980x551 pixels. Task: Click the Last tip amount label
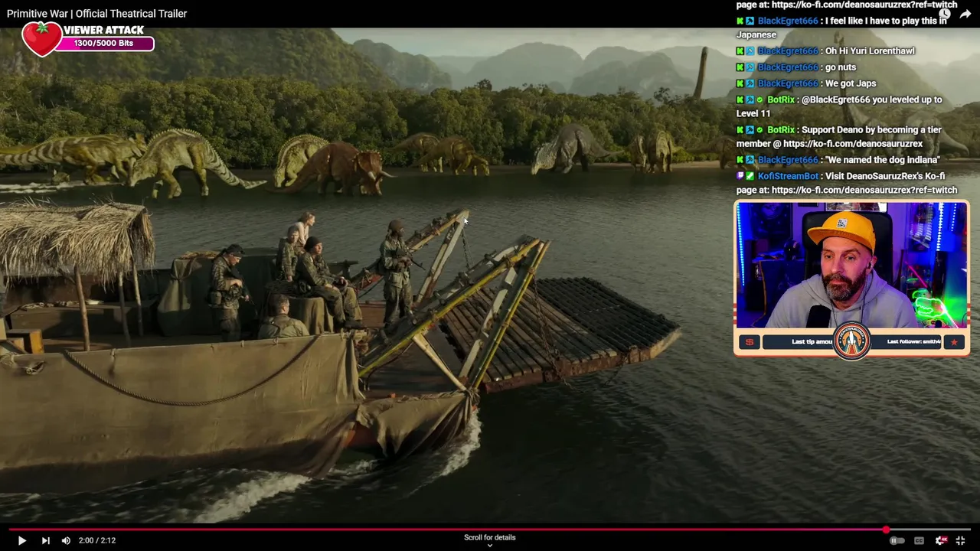click(812, 341)
